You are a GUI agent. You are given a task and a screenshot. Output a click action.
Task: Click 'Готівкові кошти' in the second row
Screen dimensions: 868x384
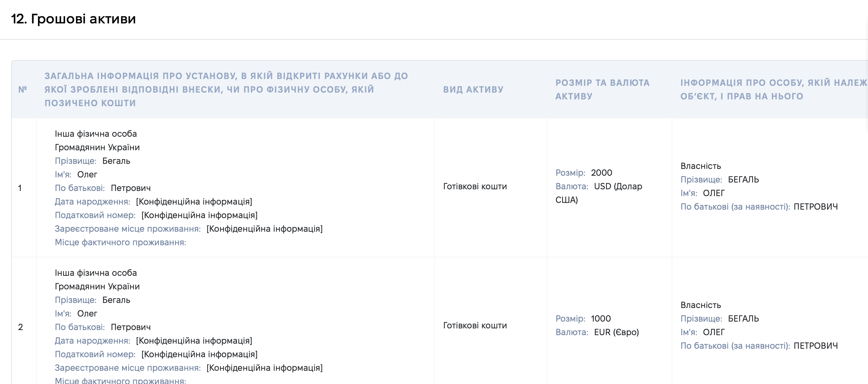click(x=475, y=325)
